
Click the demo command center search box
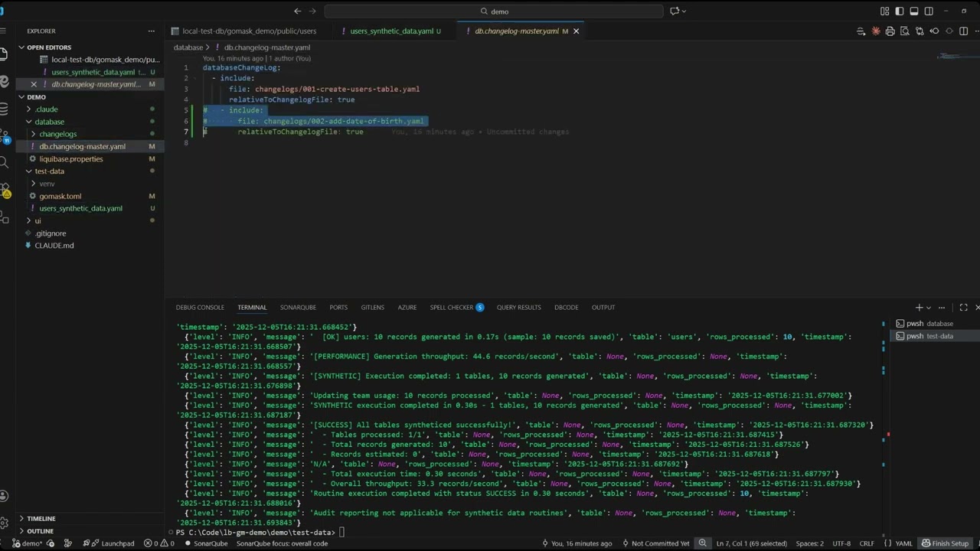(494, 11)
